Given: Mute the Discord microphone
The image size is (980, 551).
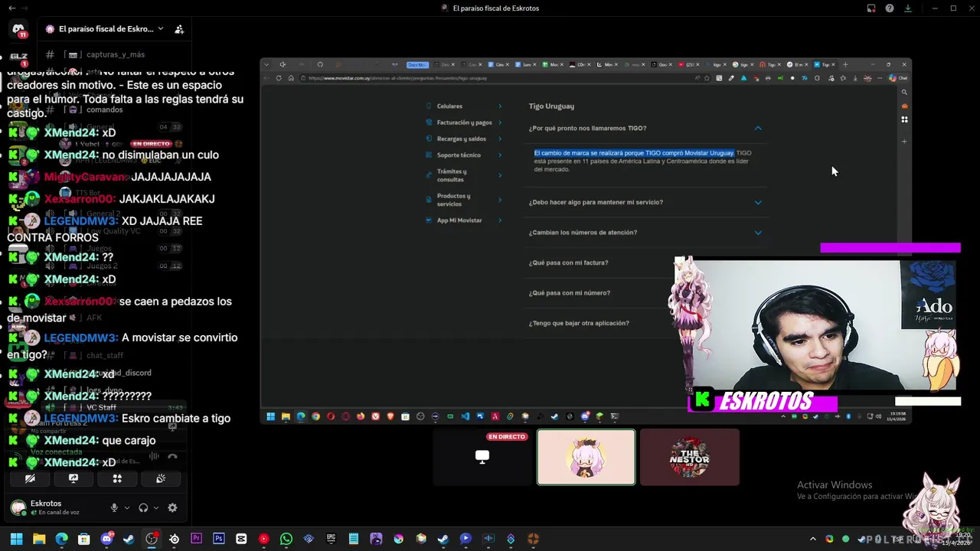Looking at the screenshot, I should [114, 507].
